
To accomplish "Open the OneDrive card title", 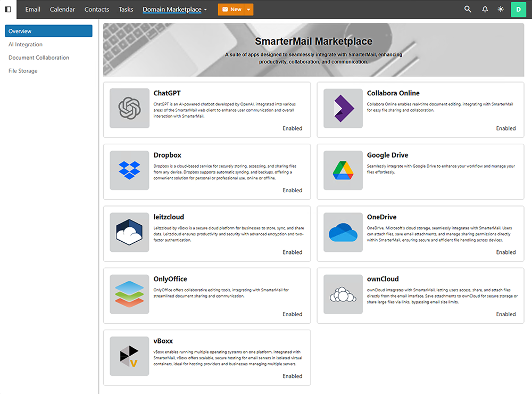I will (381, 217).
